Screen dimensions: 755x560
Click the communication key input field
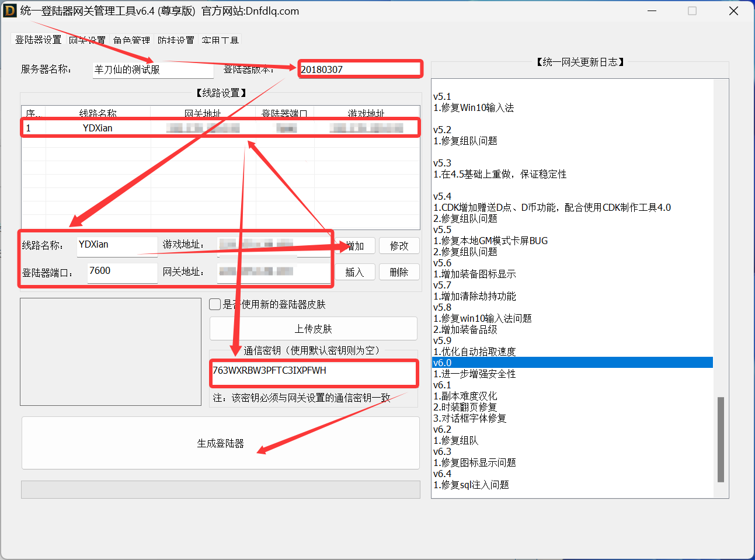[x=314, y=374]
